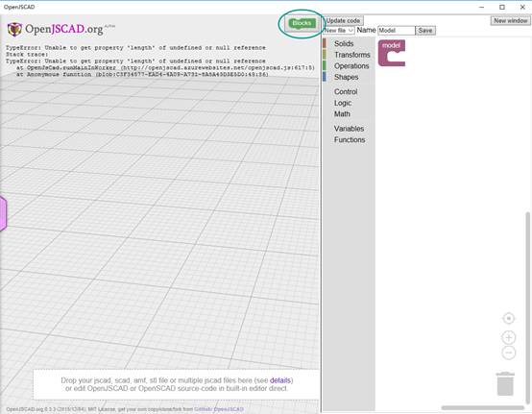Maximize the OpenJSCAD window
The height and width of the screenshot is (414, 532).
point(502,7)
